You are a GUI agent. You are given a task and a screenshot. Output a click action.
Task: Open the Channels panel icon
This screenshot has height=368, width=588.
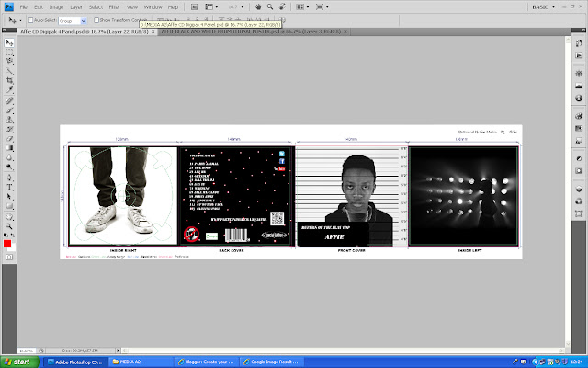click(x=579, y=201)
